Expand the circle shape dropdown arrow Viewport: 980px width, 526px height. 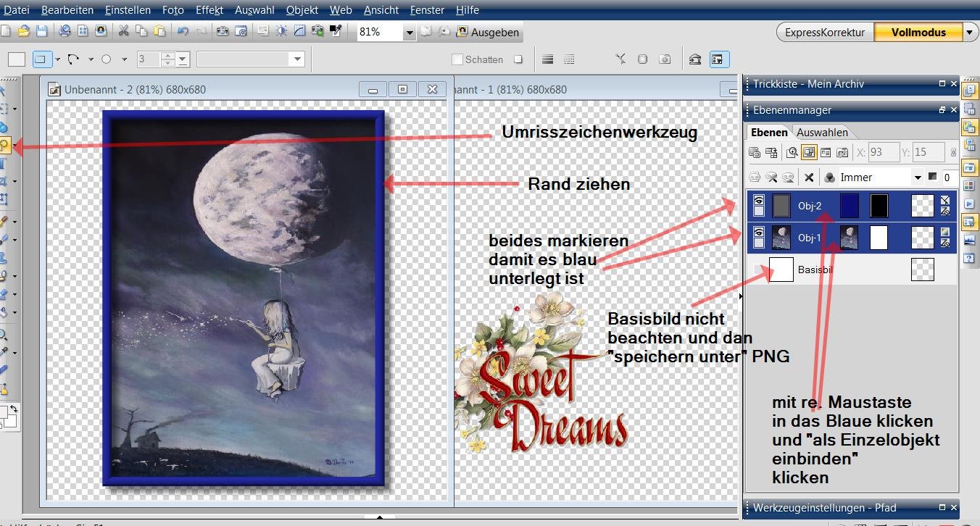pos(124,59)
